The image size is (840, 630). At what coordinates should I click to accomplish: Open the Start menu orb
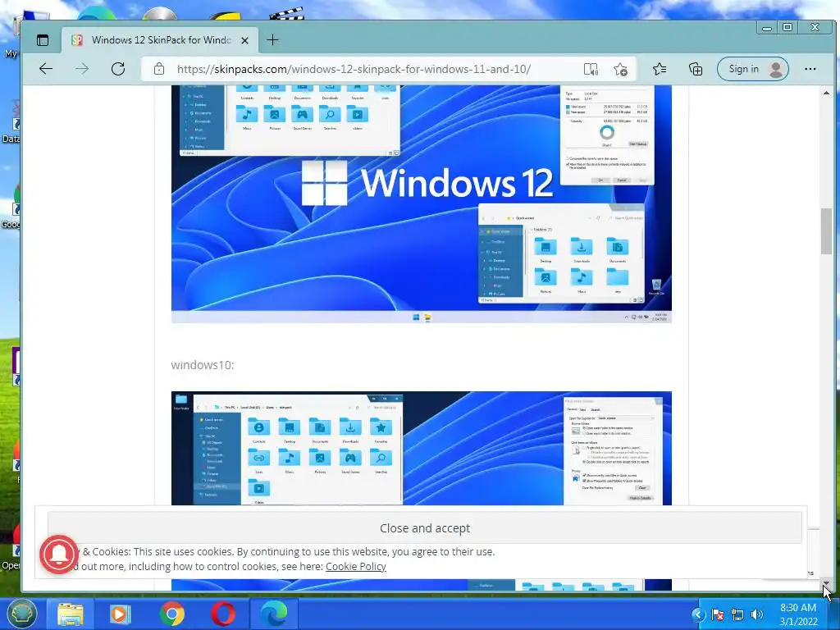point(22,614)
